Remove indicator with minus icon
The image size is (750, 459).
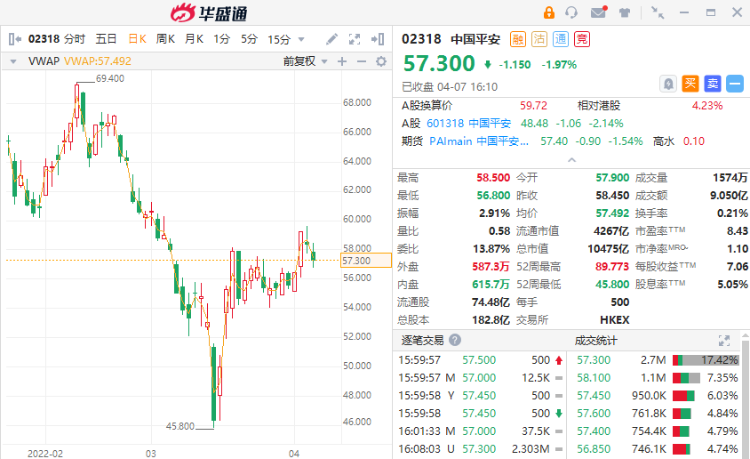(x=362, y=61)
